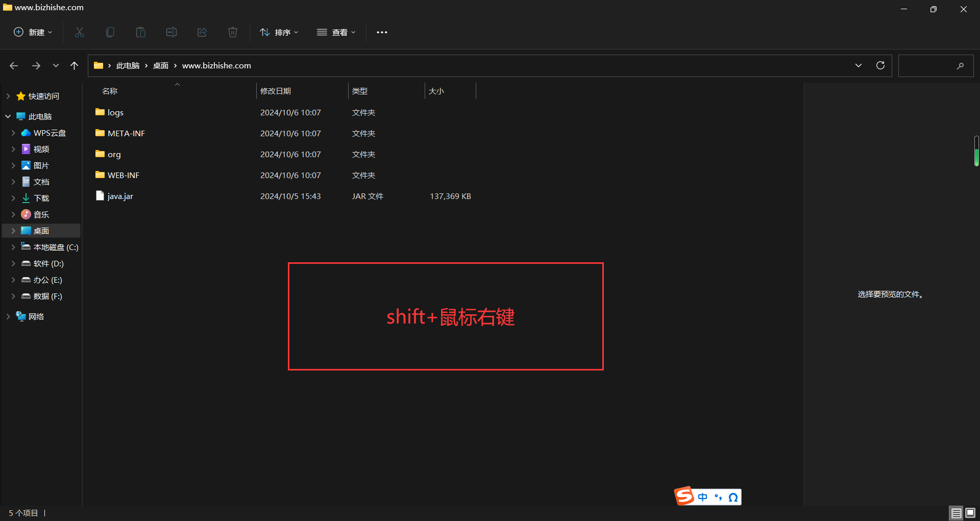Toggle Sogou input Chinese/English mode

(x=703, y=497)
